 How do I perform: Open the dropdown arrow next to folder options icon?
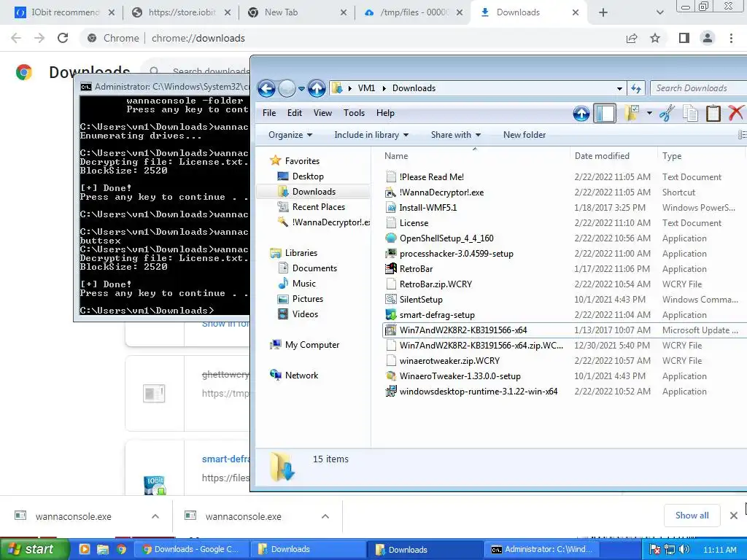(649, 113)
